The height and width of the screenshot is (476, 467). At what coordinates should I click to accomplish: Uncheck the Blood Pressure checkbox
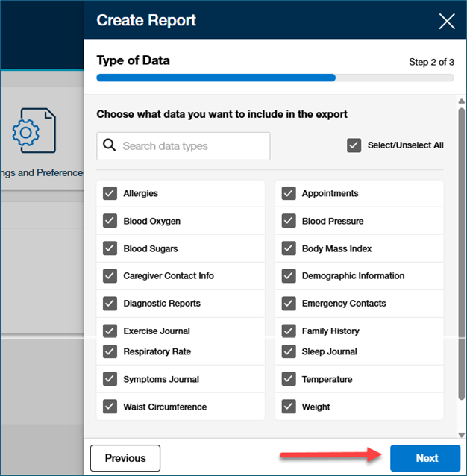pos(289,221)
